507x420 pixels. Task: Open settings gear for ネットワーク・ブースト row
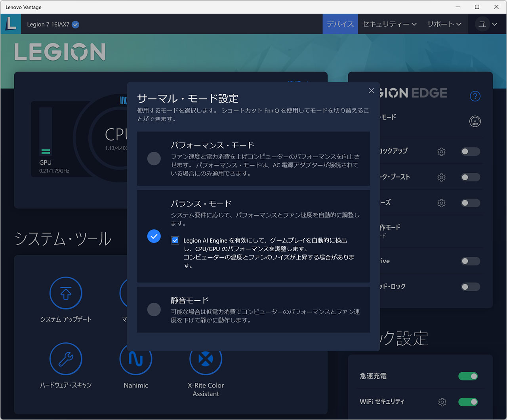pos(441,178)
